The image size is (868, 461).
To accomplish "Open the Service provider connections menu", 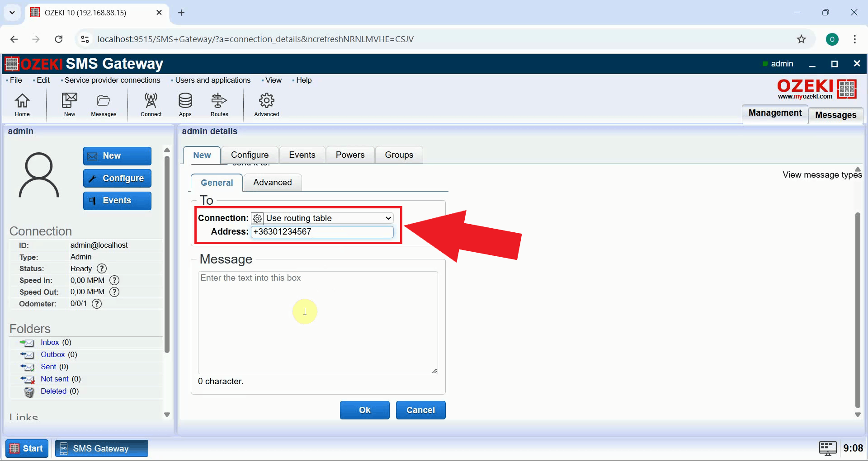I will click(112, 80).
